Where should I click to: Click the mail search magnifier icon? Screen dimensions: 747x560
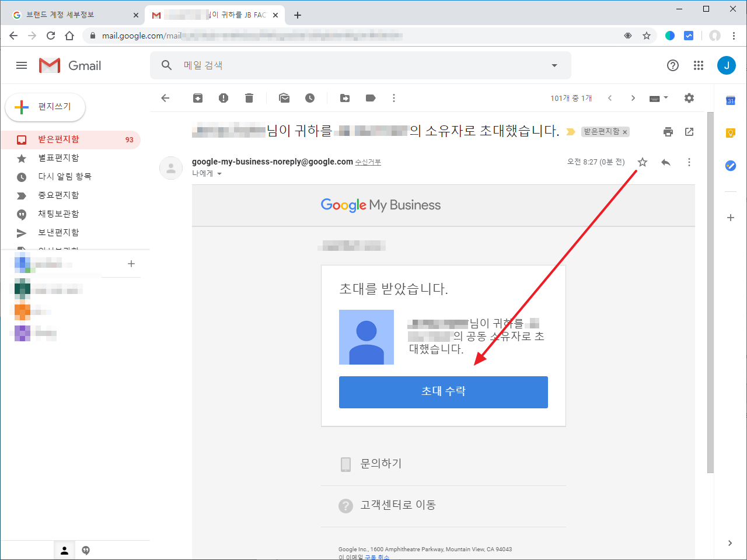(x=167, y=65)
